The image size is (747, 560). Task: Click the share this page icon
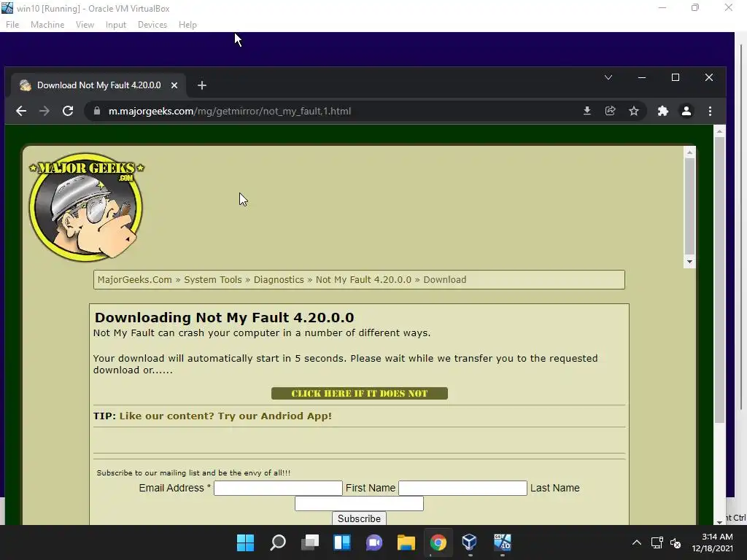(611, 111)
